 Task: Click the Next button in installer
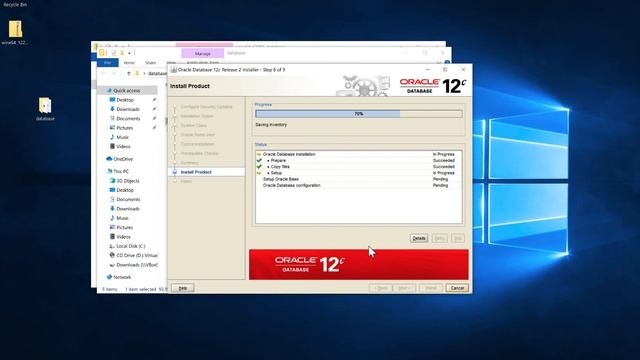point(404,288)
